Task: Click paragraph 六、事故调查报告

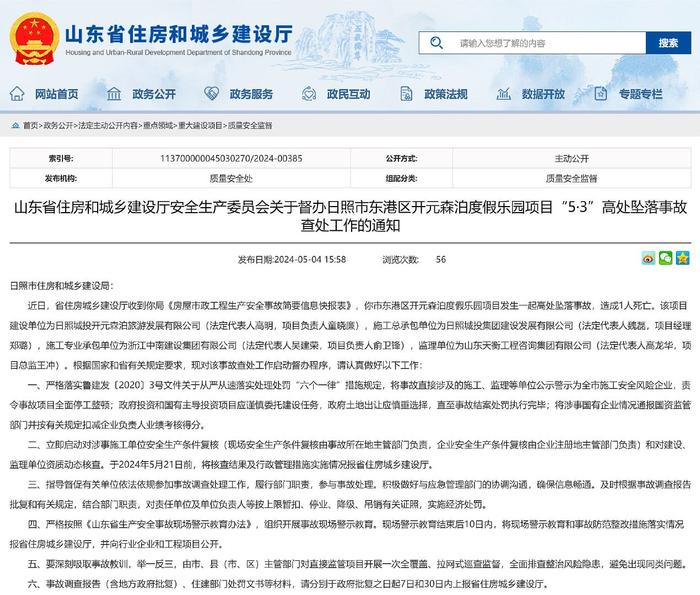Action: coord(288,583)
